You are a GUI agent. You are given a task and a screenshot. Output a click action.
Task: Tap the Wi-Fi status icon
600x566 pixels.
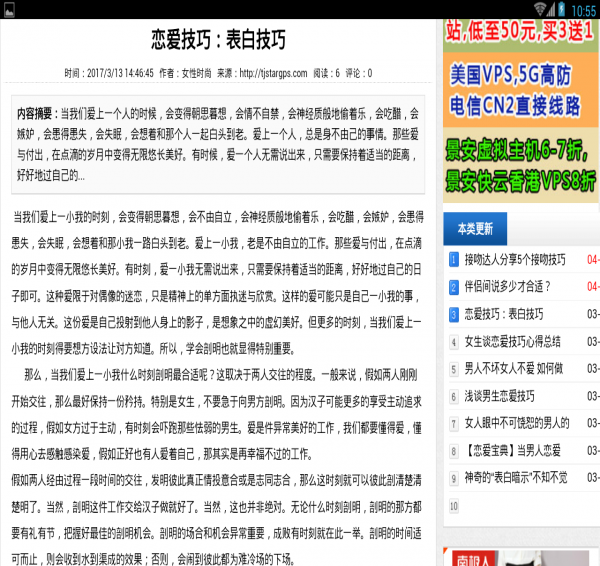point(540,9)
